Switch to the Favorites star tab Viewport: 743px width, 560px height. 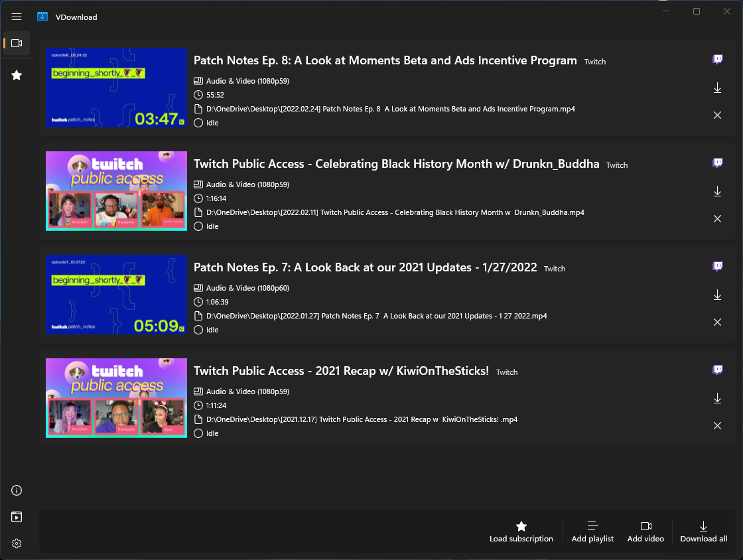pyautogui.click(x=16, y=75)
